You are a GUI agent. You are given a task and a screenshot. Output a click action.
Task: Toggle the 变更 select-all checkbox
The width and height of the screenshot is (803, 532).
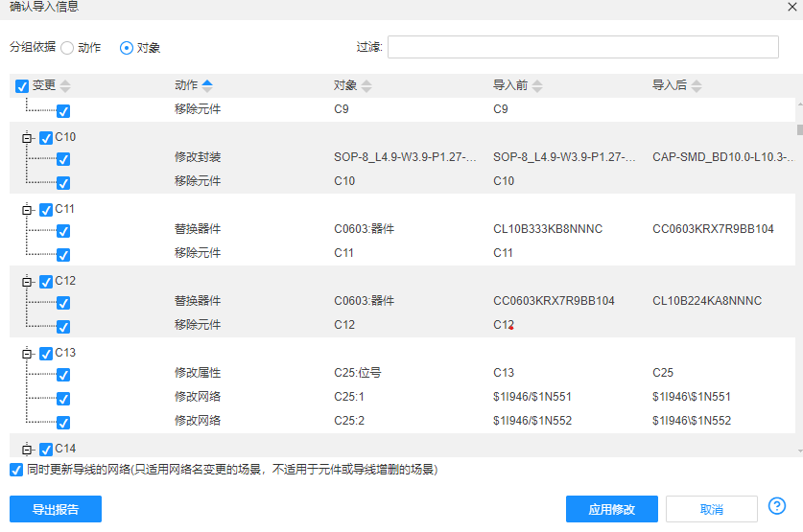point(23,86)
